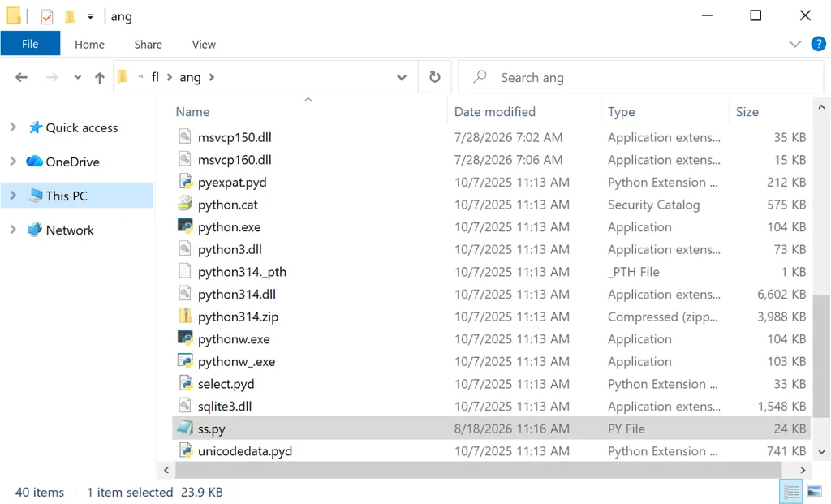
Task: Click the unicodedata.pyd file icon
Action: point(184,450)
